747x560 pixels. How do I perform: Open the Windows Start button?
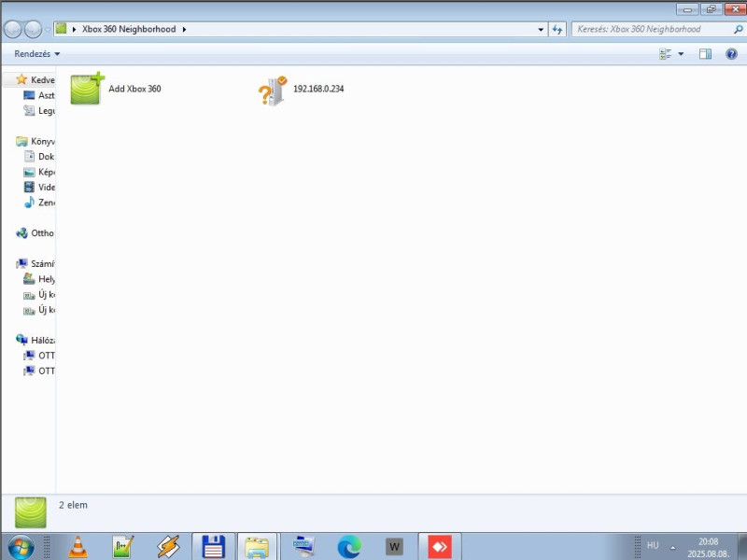click(21, 547)
